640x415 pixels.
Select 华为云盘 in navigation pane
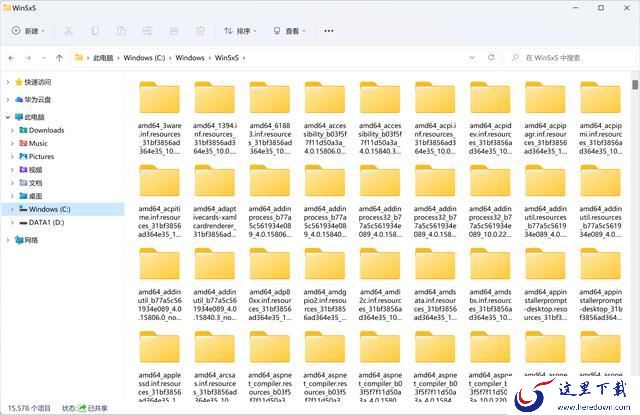(38, 100)
